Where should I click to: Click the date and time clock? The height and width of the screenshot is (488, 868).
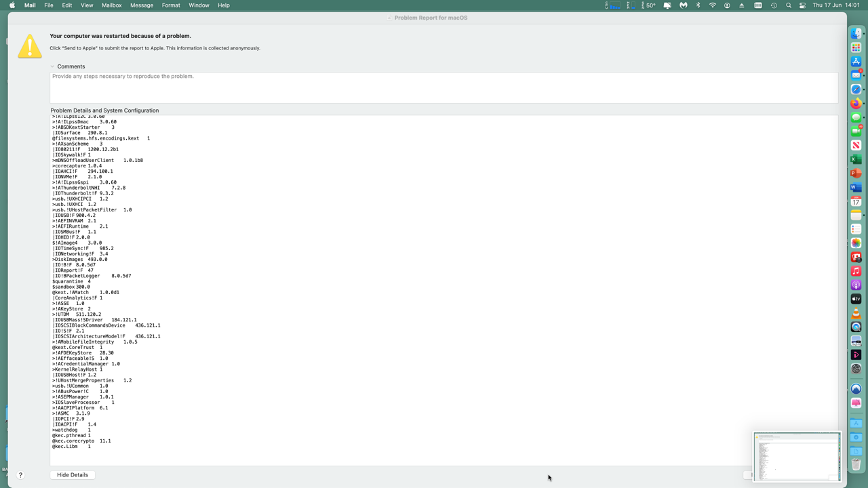coord(836,5)
